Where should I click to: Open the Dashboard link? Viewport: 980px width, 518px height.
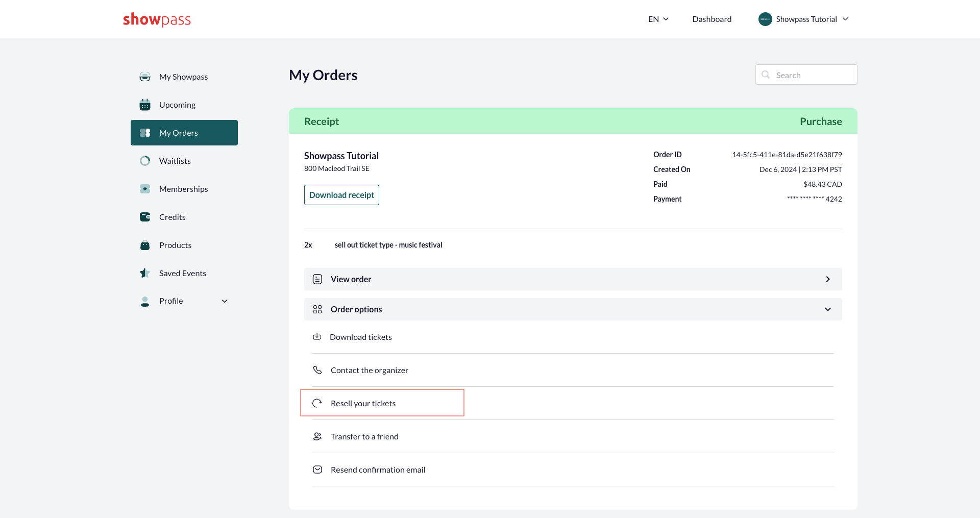[712, 19]
